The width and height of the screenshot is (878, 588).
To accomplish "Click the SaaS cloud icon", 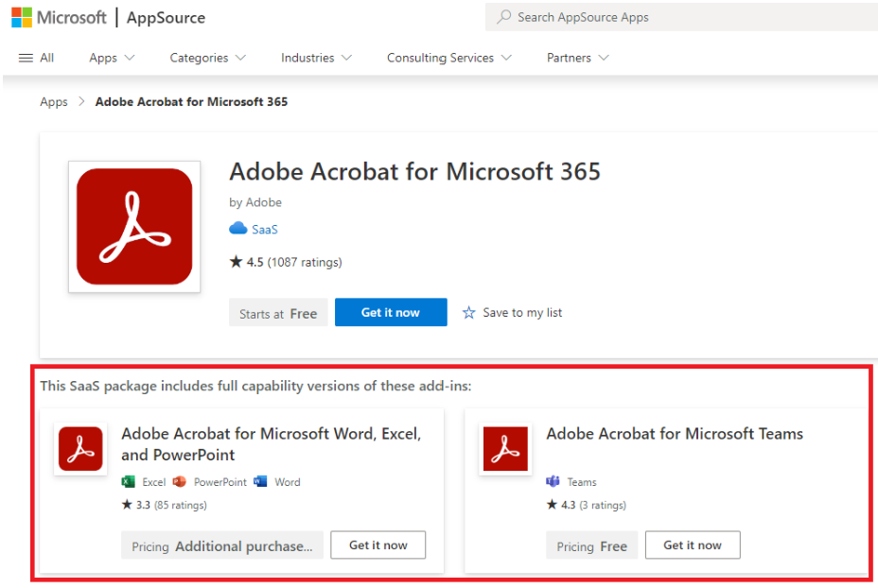I will pyautogui.click(x=238, y=228).
